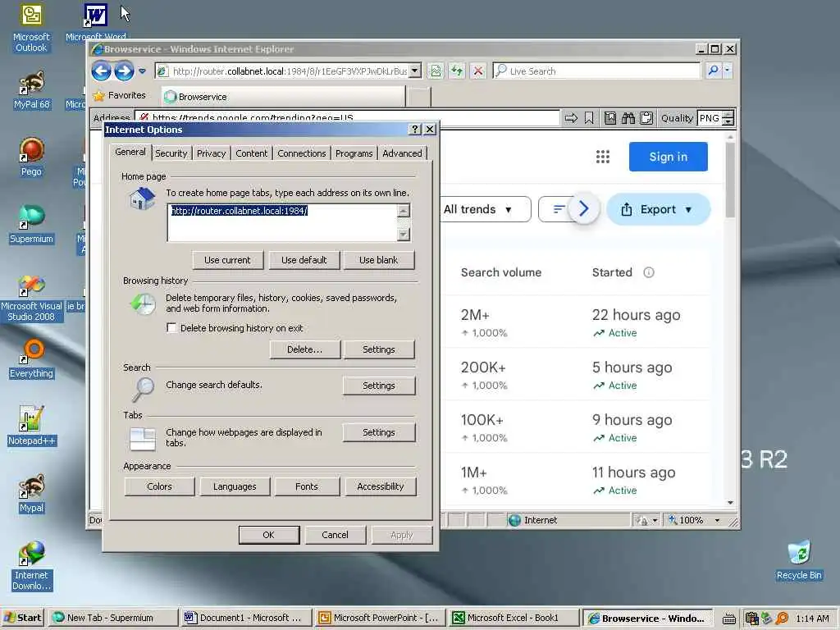Expand the IE address bar URL dropdown
This screenshot has width=840, height=630.
coord(414,71)
